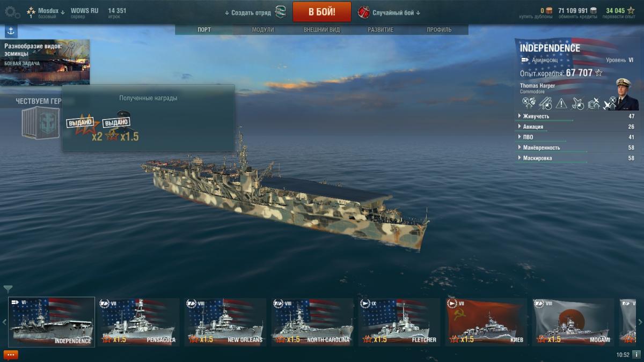Click the orange chat bubble icon
This screenshot has width=644, height=362.
11,354
